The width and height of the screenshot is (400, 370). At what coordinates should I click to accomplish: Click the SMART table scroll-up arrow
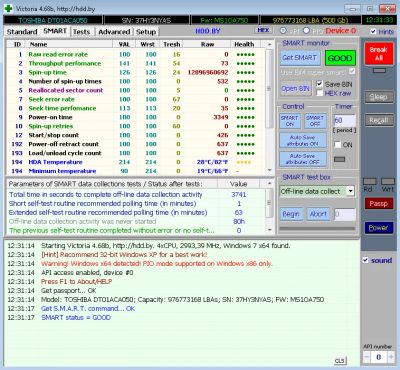(270, 44)
